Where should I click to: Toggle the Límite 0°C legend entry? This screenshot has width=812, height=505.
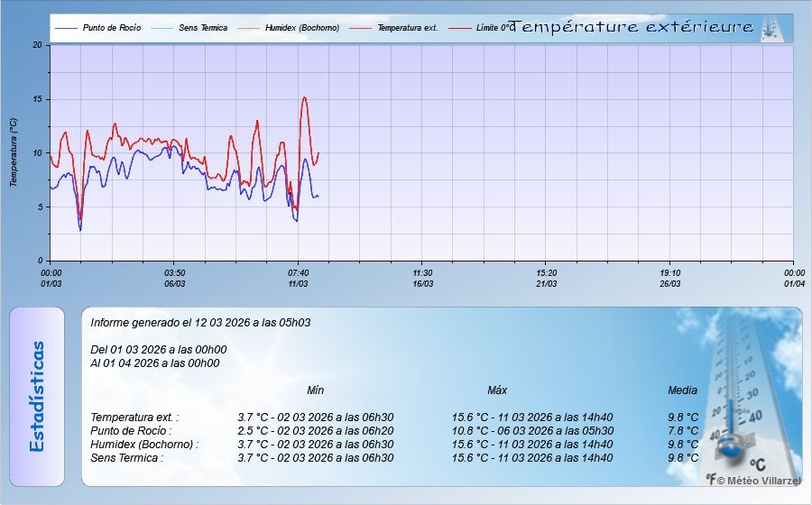click(494, 28)
